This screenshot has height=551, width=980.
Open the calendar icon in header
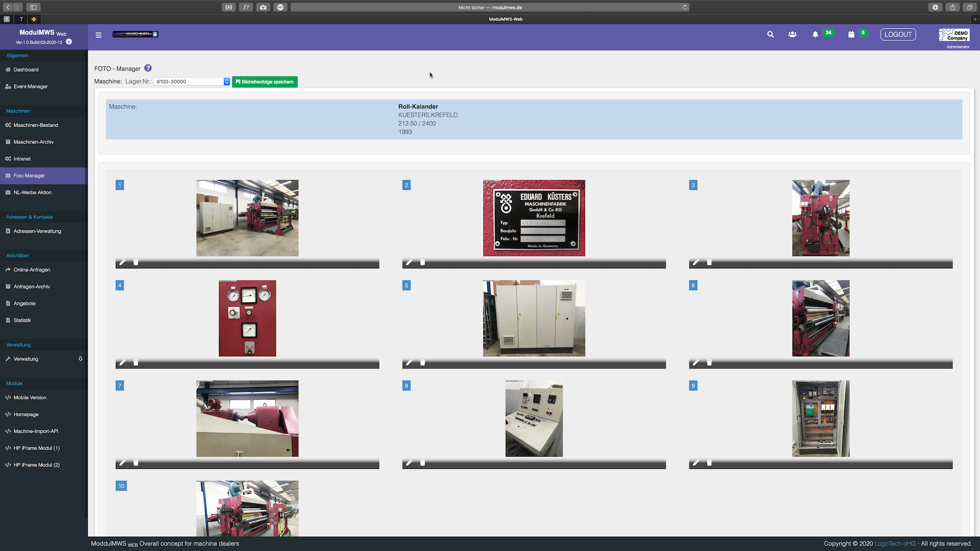pyautogui.click(x=851, y=35)
